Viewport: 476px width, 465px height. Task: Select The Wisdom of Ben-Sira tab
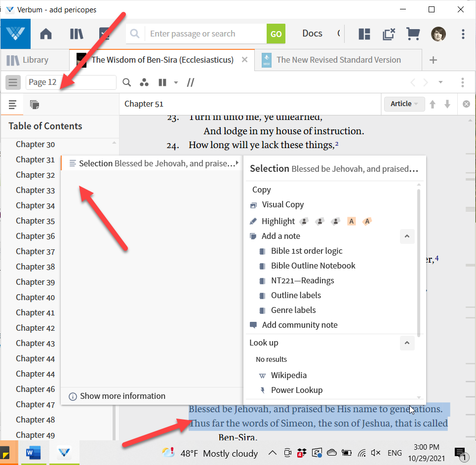[x=162, y=60]
